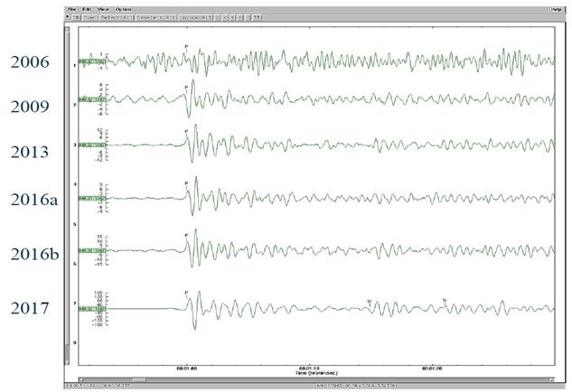Click the arrow icon at toolbar's left end

point(69,17)
